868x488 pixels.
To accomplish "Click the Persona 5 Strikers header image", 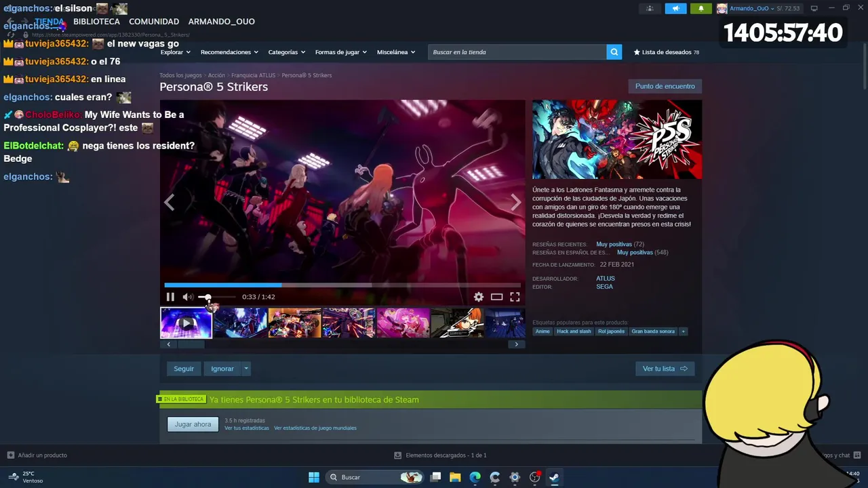I will coord(617,140).
